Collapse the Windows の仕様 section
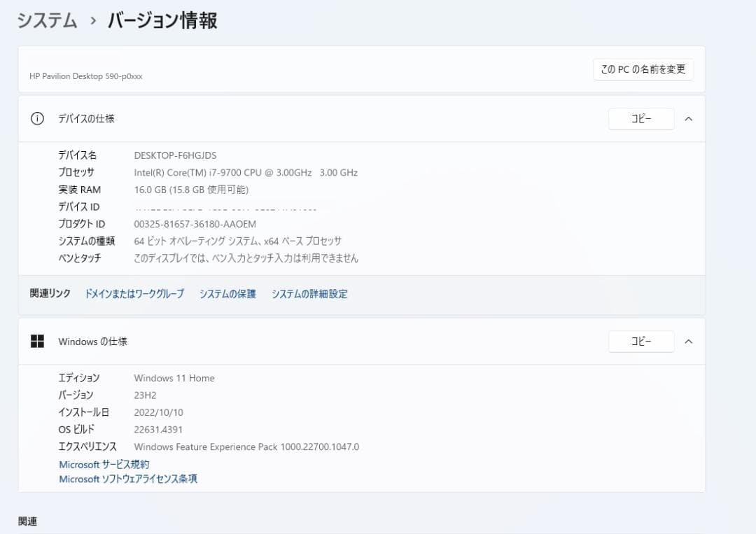756x534 pixels. tap(688, 342)
